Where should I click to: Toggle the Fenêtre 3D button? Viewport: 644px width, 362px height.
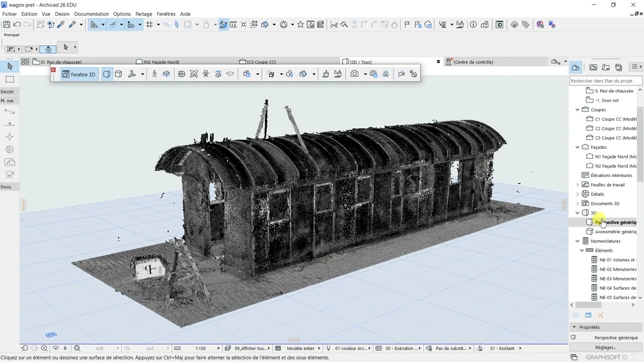pos(78,74)
